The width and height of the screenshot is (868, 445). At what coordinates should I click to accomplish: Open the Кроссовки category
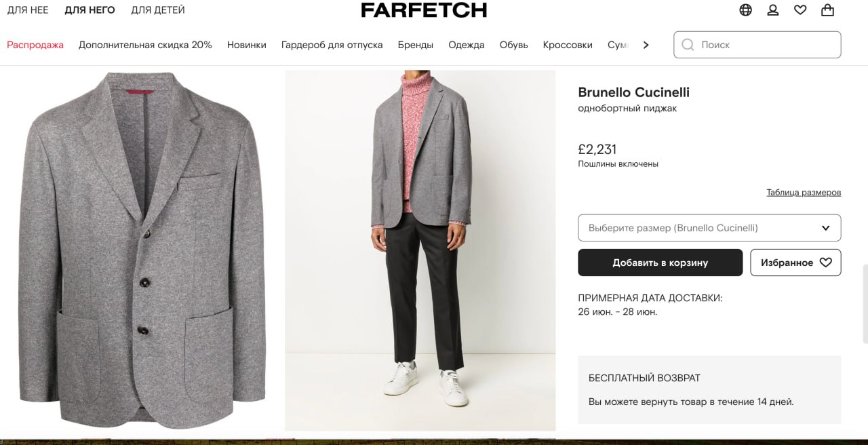point(568,45)
